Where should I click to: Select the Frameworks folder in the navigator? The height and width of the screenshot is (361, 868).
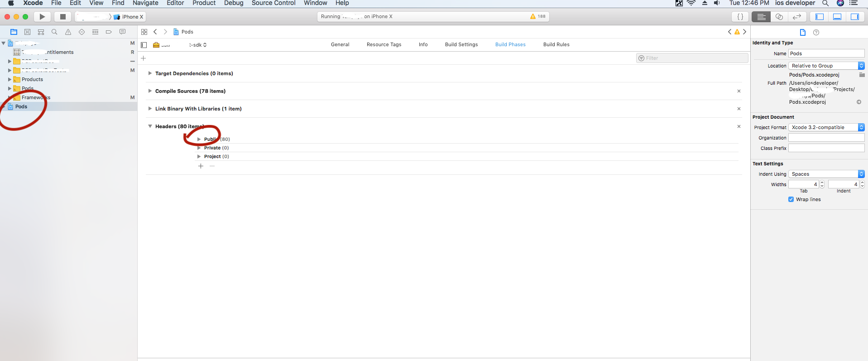36,97
